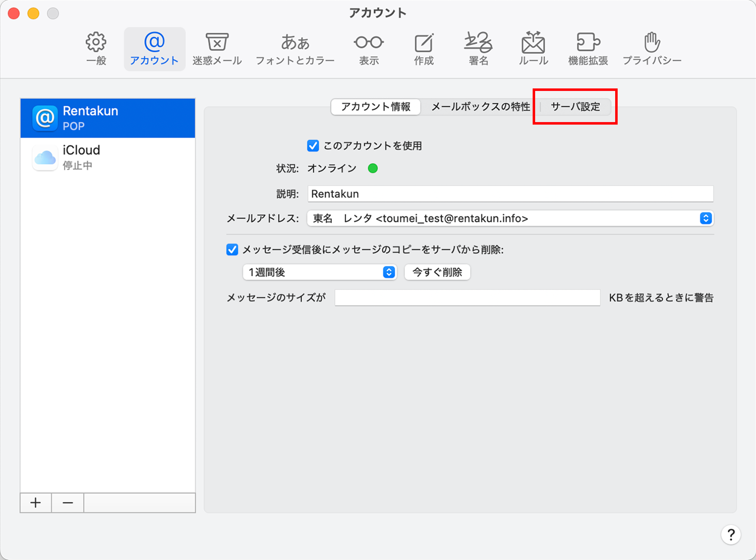Switch to the メールボックスの特性 tab
The width and height of the screenshot is (756, 560).
pos(480,107)
